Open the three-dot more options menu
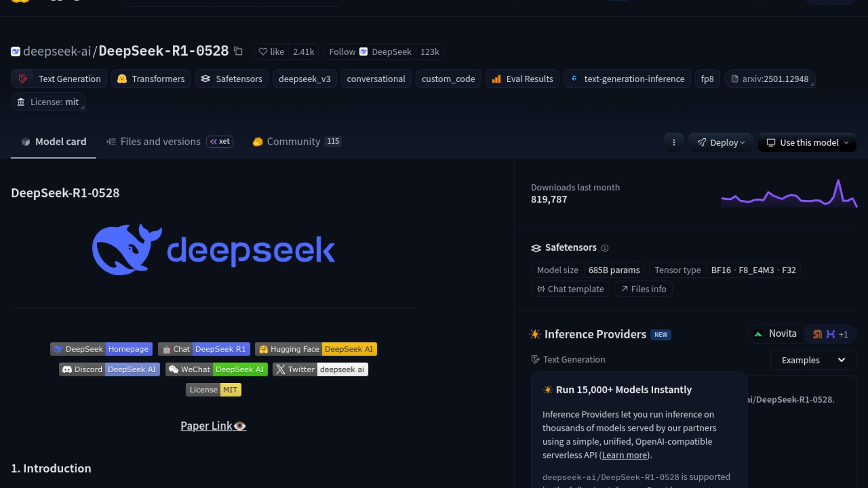This screenshot has height=488, width=868. click(674, 142)
